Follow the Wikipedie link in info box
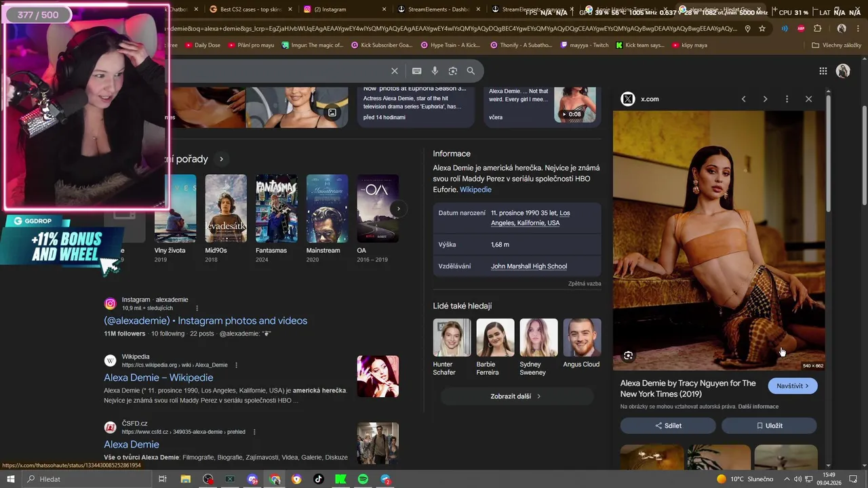Image resolution: width=868 pixels, height=488 pixels. click(475, 190)
